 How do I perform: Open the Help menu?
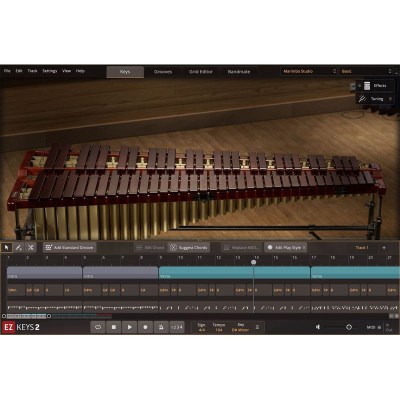point(80,71)
